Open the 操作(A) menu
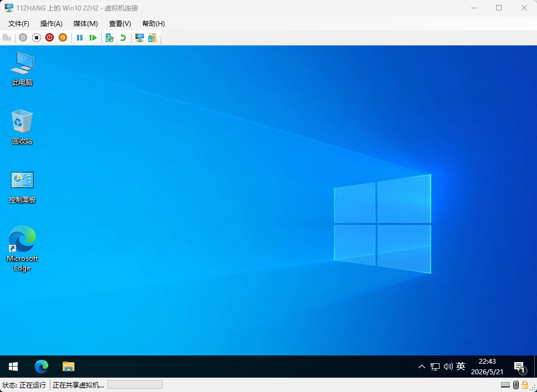Viewport: 537px width, 392px height. [51, 24]
